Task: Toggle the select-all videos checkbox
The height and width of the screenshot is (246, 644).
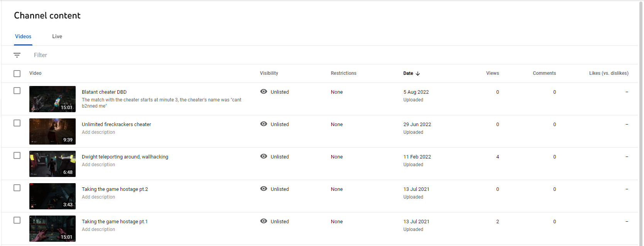Action: click(x=17, y=73)
